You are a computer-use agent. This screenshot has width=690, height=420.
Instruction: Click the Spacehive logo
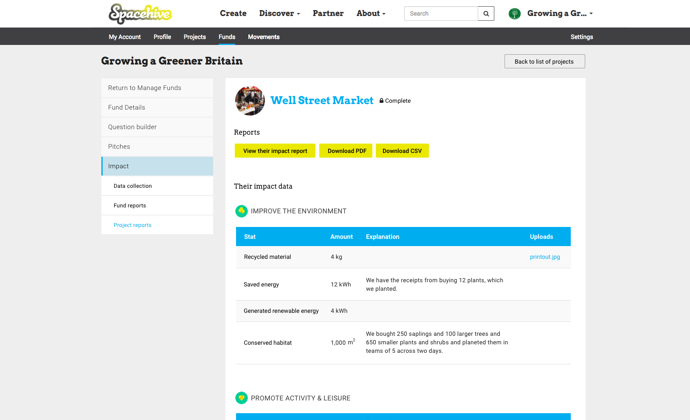[140, 14]
